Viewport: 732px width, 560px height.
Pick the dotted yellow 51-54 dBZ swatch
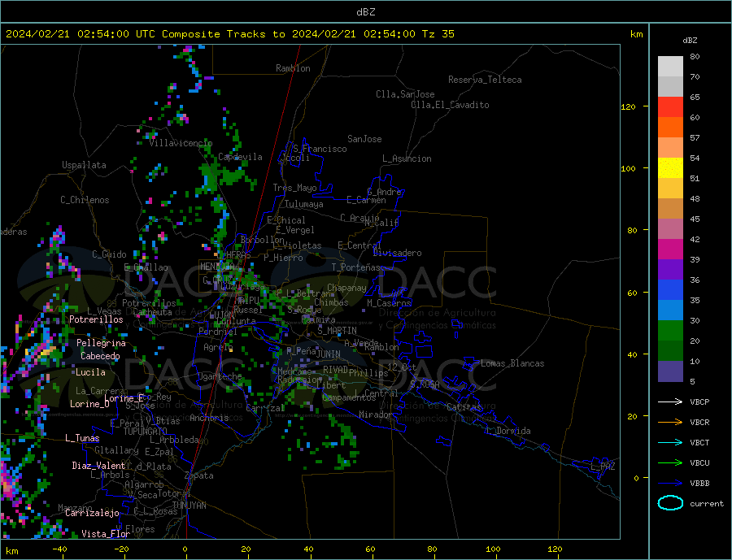click(x=670, y=168)
